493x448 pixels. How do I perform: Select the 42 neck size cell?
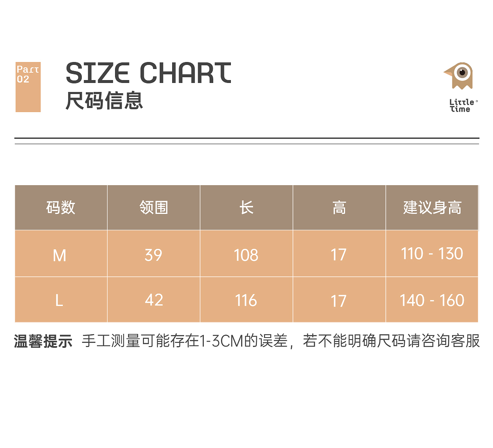point(154,300)
